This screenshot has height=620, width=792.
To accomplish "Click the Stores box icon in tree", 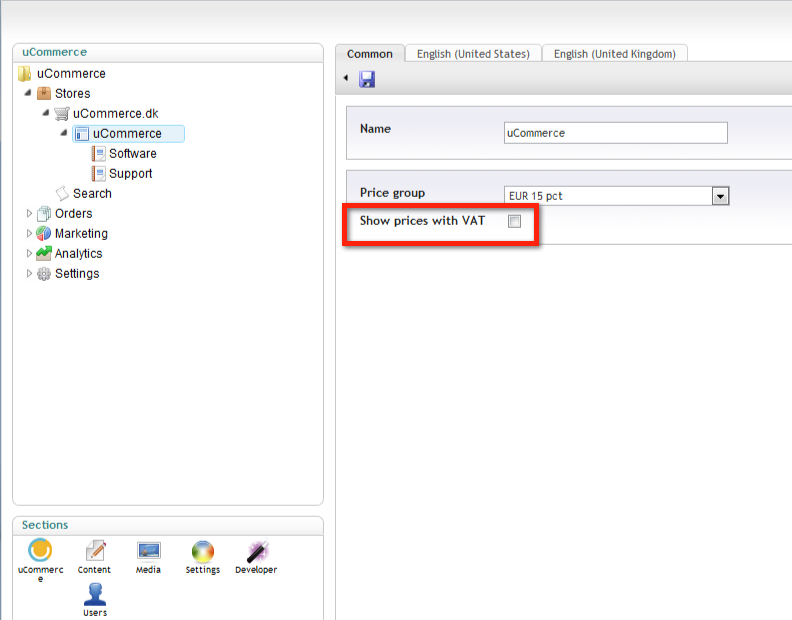I will (44, 93).
